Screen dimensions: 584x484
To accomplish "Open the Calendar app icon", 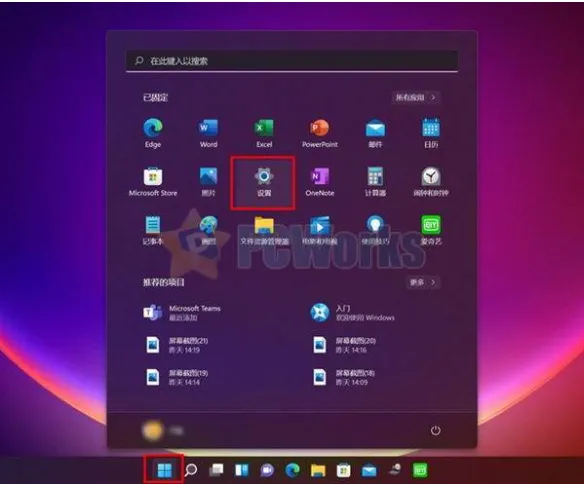I will pyautogui.click(x=431, y=133).
